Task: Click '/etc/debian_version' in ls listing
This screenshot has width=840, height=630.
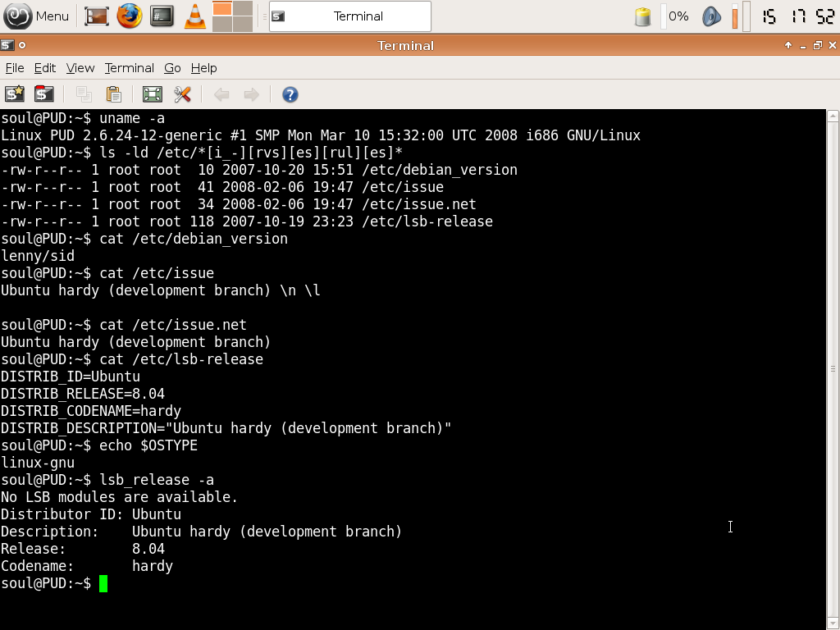Action: coord(440,170)
